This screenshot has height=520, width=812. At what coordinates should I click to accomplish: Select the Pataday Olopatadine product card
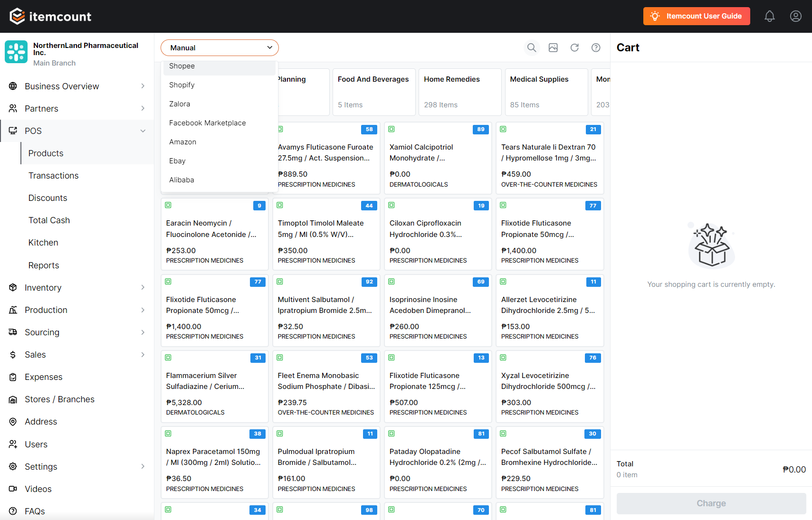[x=438, y=463]
